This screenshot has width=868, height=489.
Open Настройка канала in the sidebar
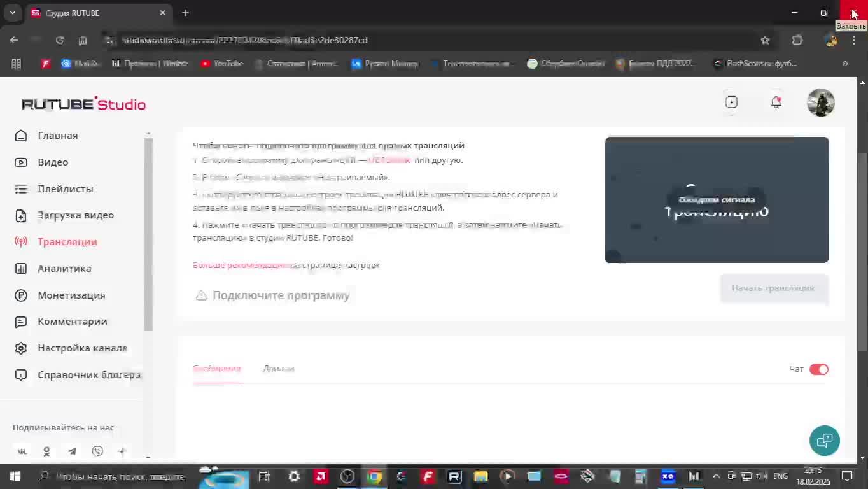click(83, 348)
